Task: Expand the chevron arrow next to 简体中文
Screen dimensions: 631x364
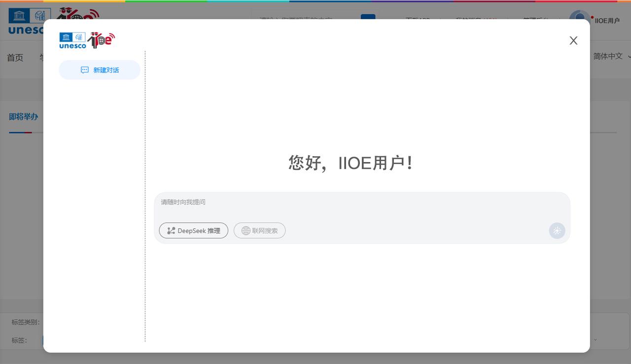Action: pos(629,57)
